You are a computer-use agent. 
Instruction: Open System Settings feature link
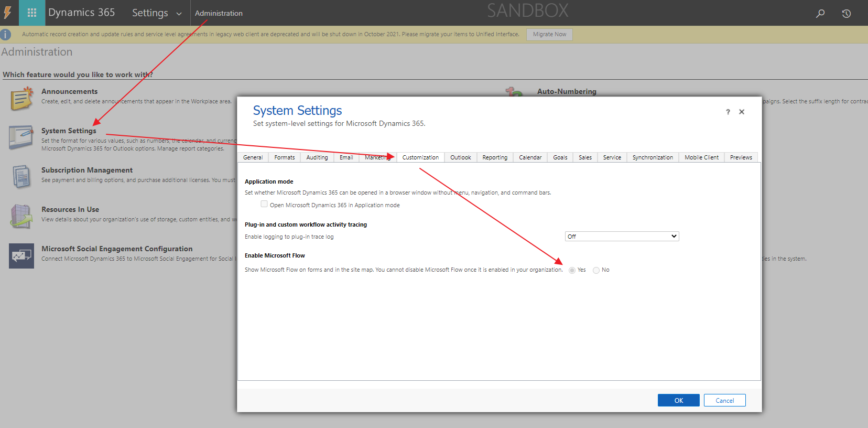pos(69,131)
